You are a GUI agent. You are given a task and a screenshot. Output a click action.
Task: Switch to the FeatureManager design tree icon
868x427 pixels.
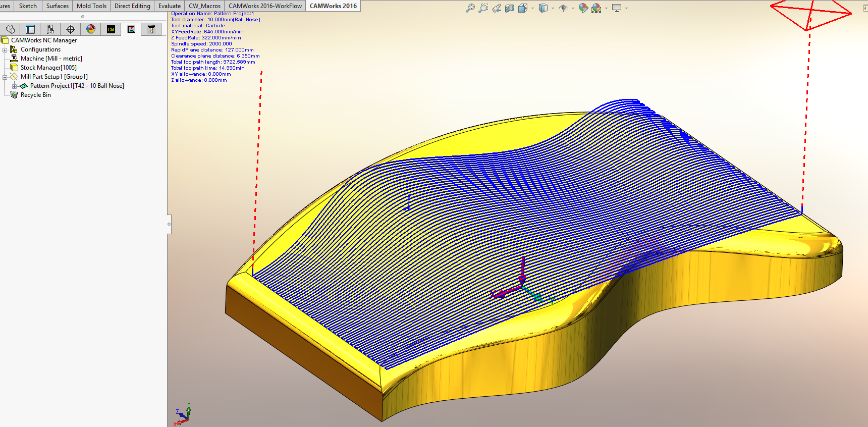(10, 29)
